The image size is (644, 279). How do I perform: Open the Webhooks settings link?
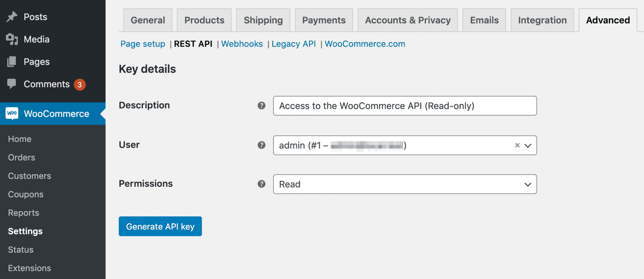242,44
